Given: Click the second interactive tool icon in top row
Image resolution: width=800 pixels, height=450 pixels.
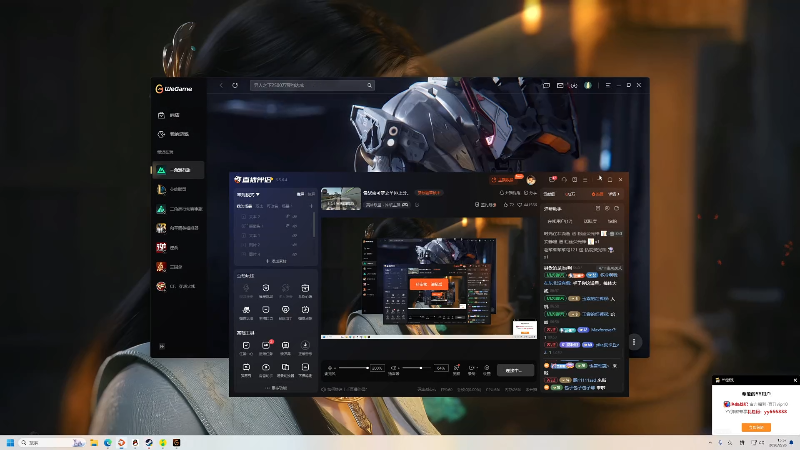Looking at the screenshot, I should coord(266,290).
